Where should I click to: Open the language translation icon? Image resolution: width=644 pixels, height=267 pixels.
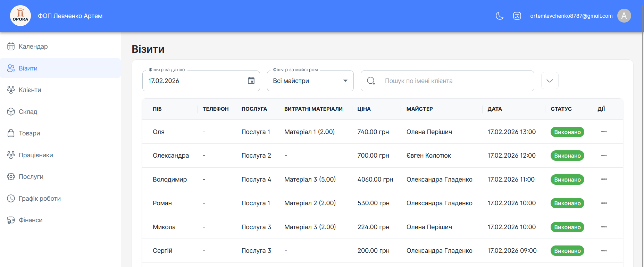(x=517, y=16)
